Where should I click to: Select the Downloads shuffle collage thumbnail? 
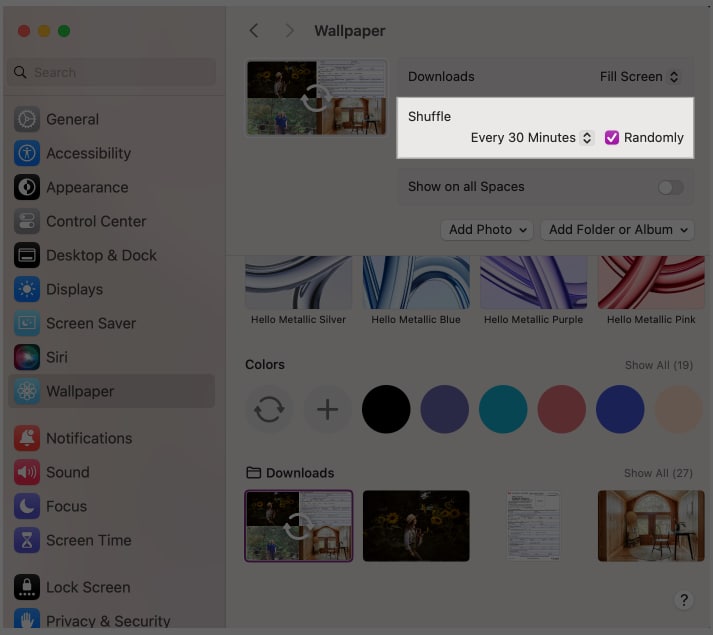point(299,526)
